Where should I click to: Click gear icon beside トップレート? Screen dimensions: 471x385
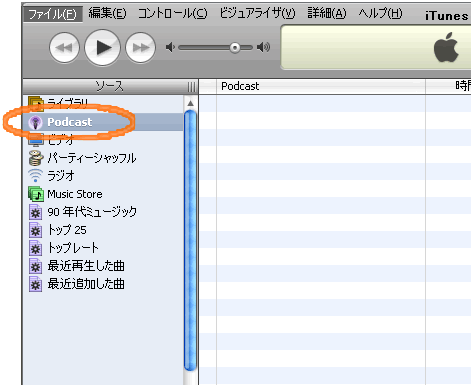pyautogui.click(x=35, y=248)
